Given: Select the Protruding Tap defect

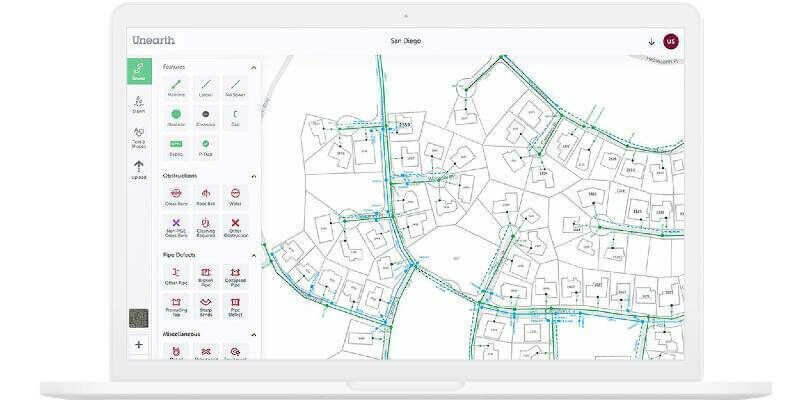Looking at the screenshot, I should click(176, 306).
